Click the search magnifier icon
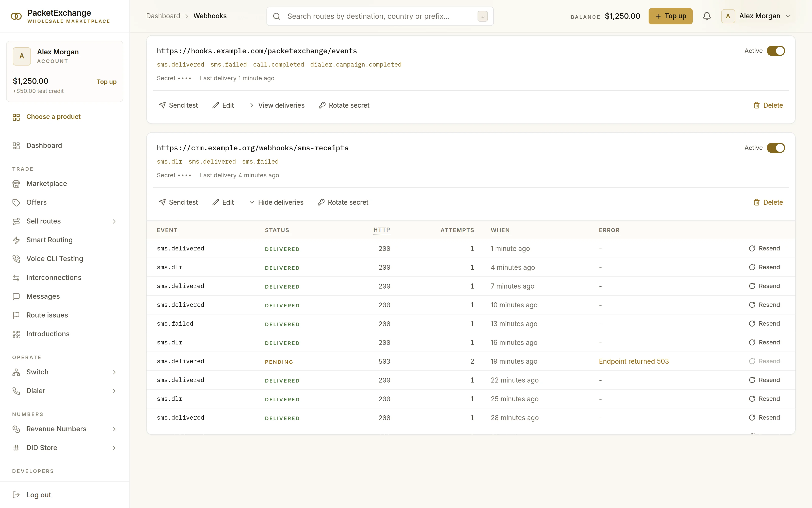This screenshot has height=508, width=812. pyautogui.click(x=277, y=16)
